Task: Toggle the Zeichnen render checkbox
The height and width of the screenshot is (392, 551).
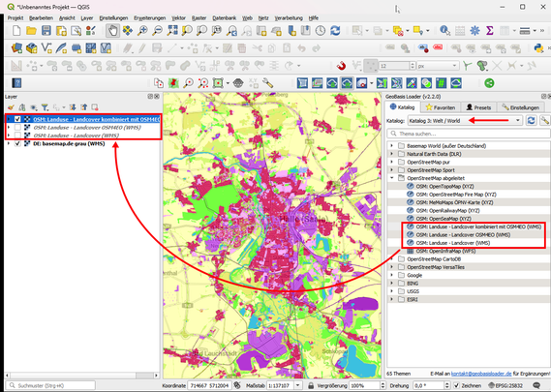Action: point(456,385)
